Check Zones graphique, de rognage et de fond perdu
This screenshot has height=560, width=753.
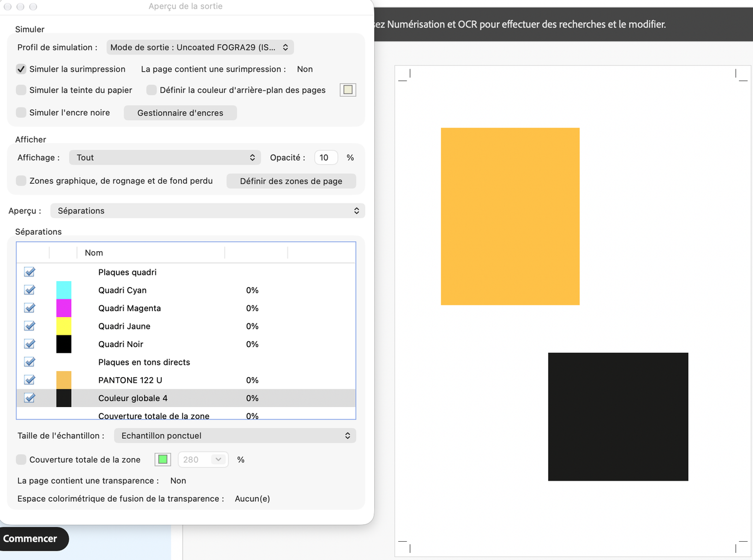click(21, 181)
